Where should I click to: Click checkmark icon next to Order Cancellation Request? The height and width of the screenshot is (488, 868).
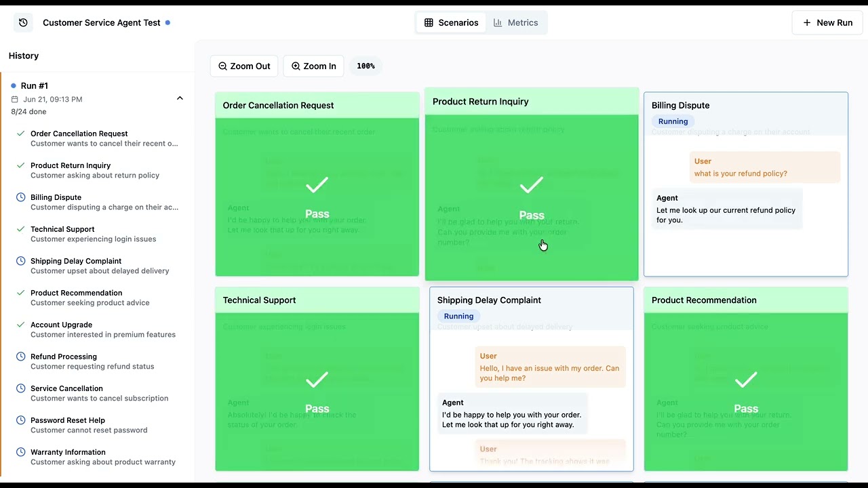[x=20, y=134]
